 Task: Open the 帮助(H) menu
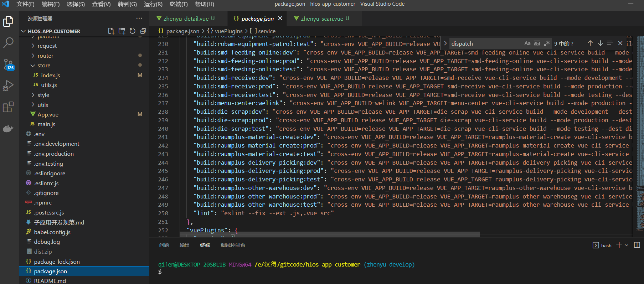coord(205,4)
